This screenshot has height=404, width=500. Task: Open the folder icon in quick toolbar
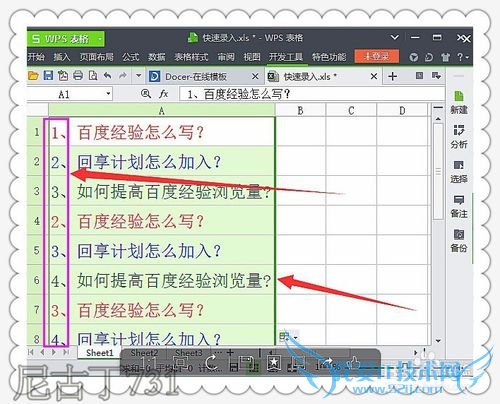click(x=33, y=76)
